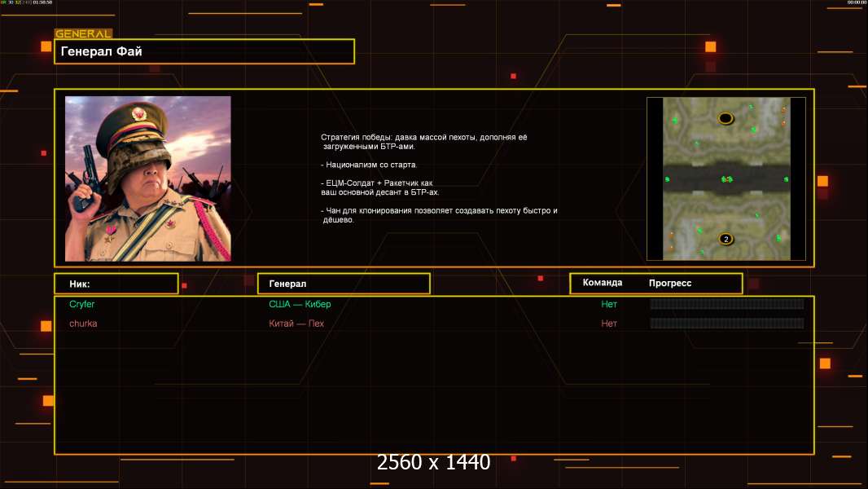Click the Команда column header
This screenshot has width=868, height=489.
603,283
